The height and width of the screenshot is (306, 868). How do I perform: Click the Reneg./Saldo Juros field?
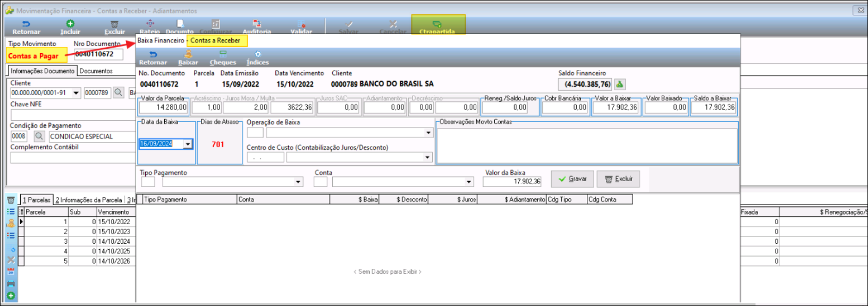[x=504, y=107]
